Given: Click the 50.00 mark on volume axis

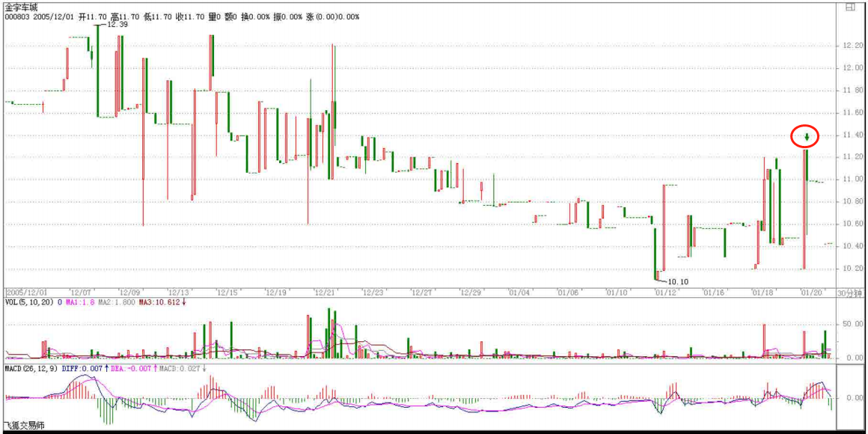Looking at the screenshot, I should (x=852, y=324).
